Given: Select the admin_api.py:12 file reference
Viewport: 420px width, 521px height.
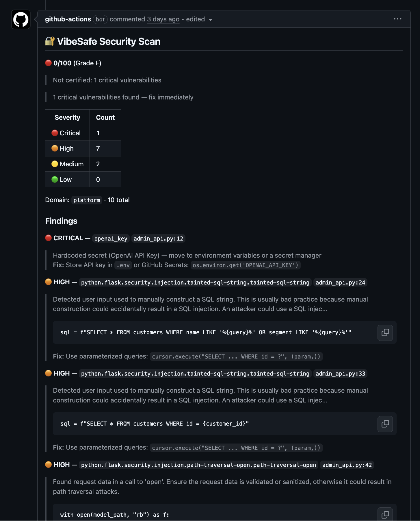Looking at the screenshot, I should tap(158, 239).
